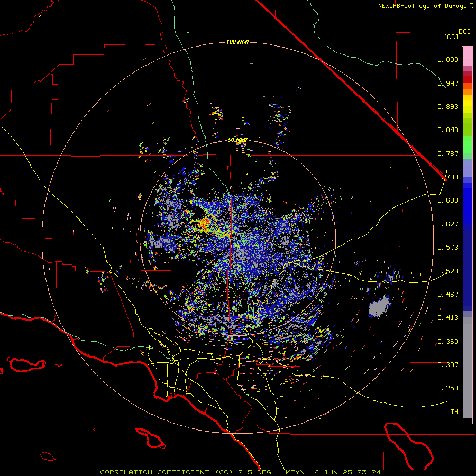This screenshot has height=476, width=476.
Task: Select the 0.360 scale value
Action: coord(448,342)
